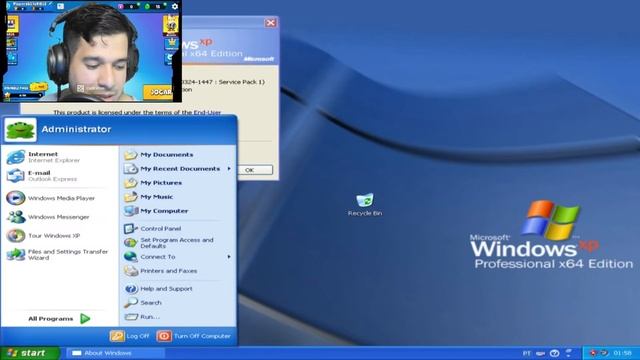The width and height of the screenshot is (640, 360).
Task: Click the My Recent Documents icon
Action: click(x=131, y=169)
